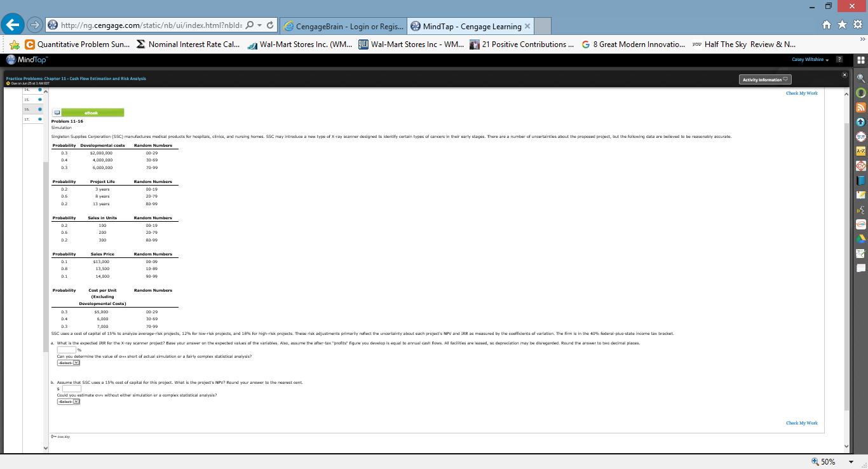
Task: Refresh the page with the reload icon
Action: coord(270,26)
